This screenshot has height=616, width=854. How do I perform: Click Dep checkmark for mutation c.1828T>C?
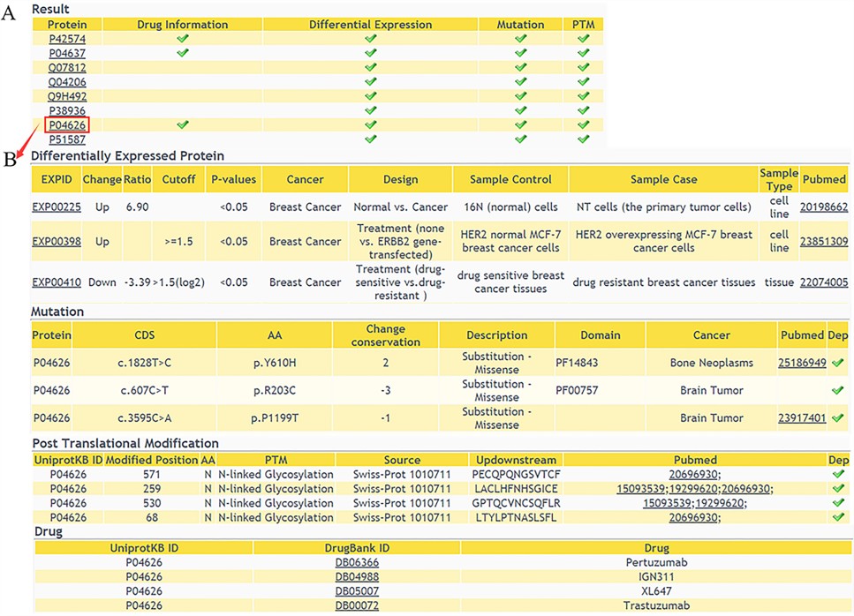837,363
